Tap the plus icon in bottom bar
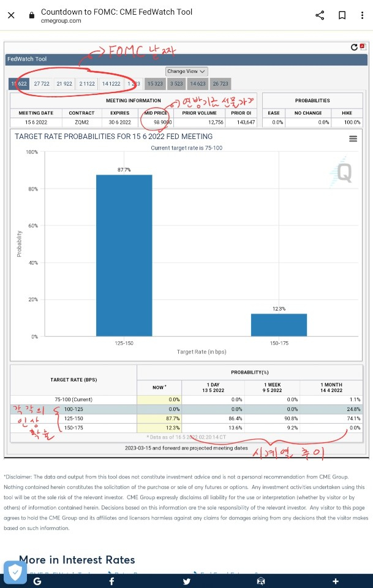The height and width of the screenshot is (588, 373). coord(336,581)
